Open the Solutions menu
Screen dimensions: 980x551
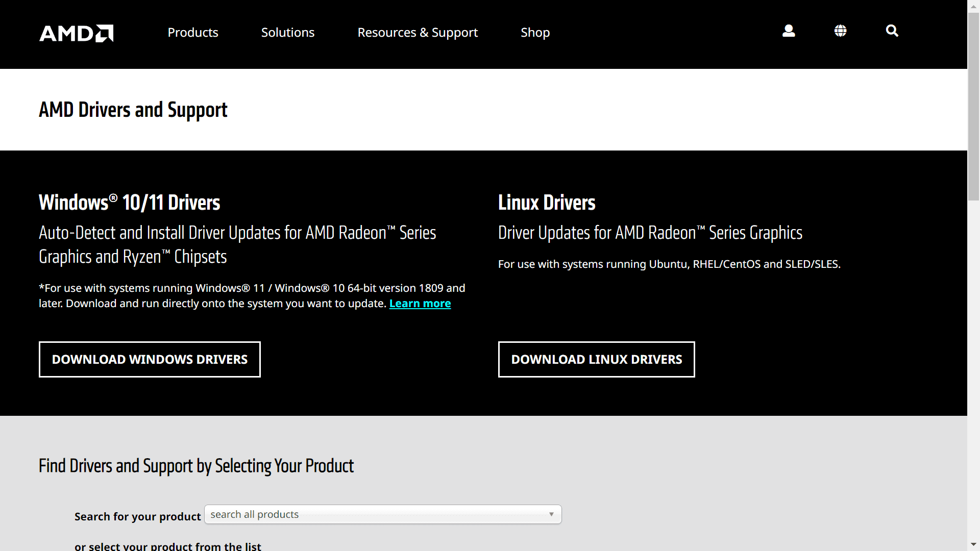[288, 33]
